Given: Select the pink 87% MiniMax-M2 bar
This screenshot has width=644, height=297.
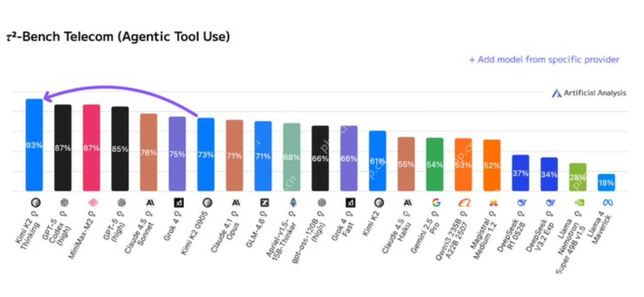Looking at the screenshot, I should [x=92, y=148].
